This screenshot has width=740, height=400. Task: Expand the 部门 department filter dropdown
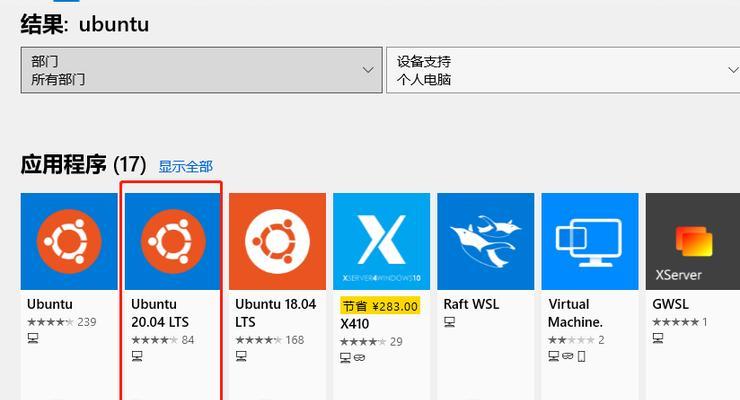point(202,70)
